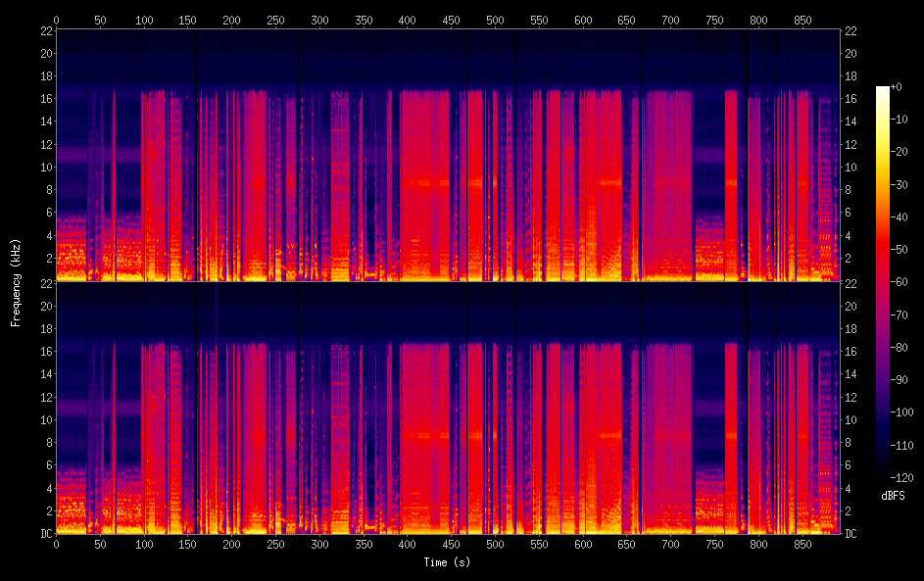Click the 'DC' label at the bottom-left axis

coord(45,534)
